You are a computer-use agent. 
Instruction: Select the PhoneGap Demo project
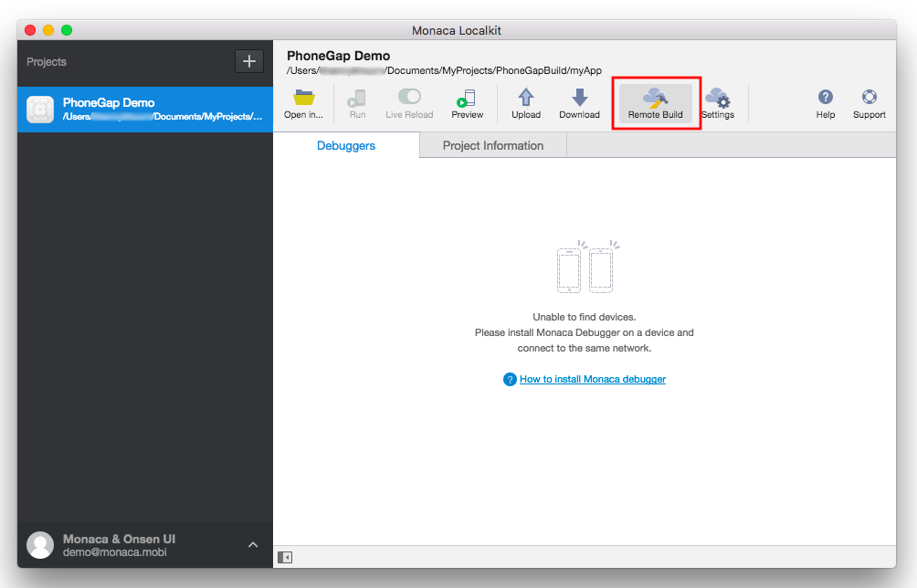point(144,110)
